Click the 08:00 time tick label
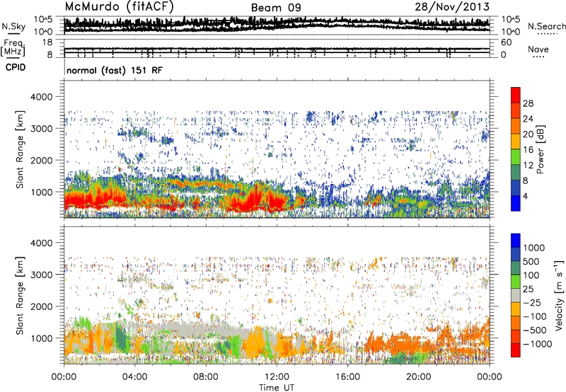566x392 pixels. (x=206, y=377)
